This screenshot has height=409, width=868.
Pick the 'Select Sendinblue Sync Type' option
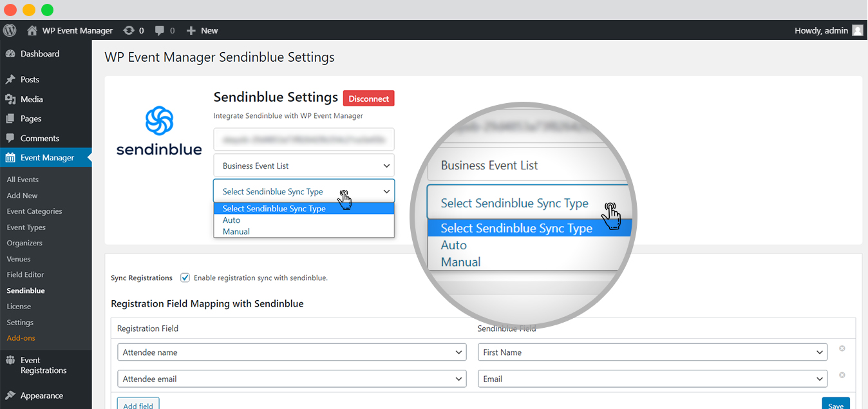[x=304, y=209]
